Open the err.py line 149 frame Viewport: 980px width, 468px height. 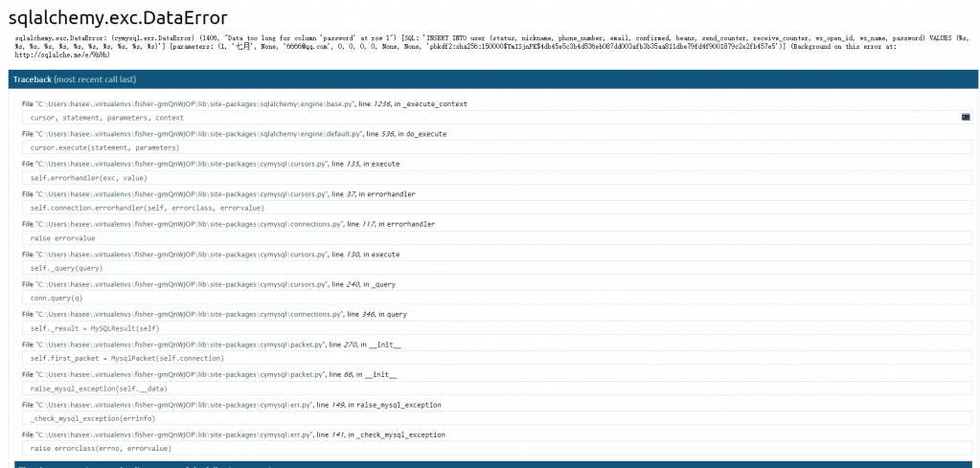coord(233,405)
